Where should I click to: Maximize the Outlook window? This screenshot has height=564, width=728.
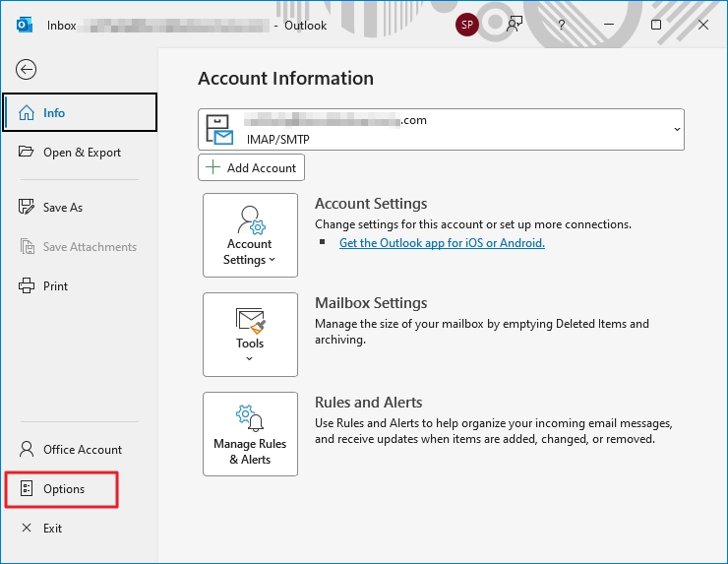[x=656, y=25]
